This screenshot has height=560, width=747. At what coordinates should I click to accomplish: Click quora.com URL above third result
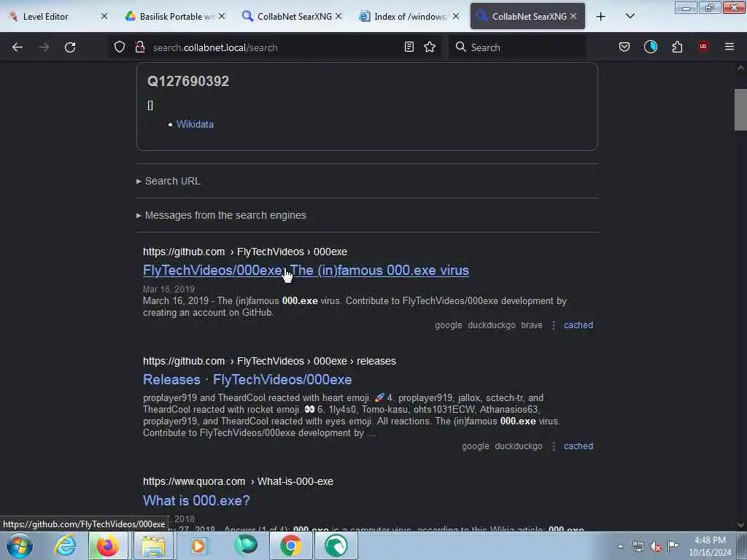pyautogui.click(x=238, y=481)
